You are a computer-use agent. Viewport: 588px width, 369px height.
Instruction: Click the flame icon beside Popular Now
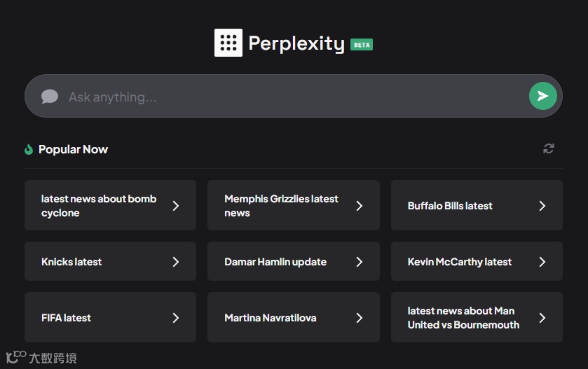29,149
